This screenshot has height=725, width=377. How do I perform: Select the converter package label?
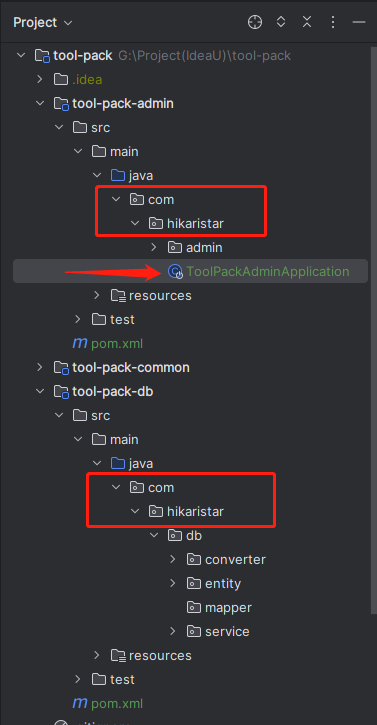pyautogui.click(x=235, y=559)
